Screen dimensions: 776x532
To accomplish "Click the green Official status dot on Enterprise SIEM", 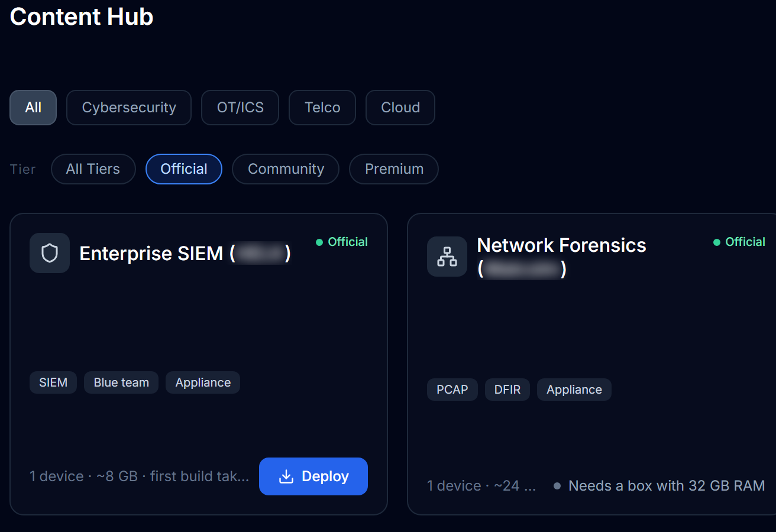I will 319,242.
